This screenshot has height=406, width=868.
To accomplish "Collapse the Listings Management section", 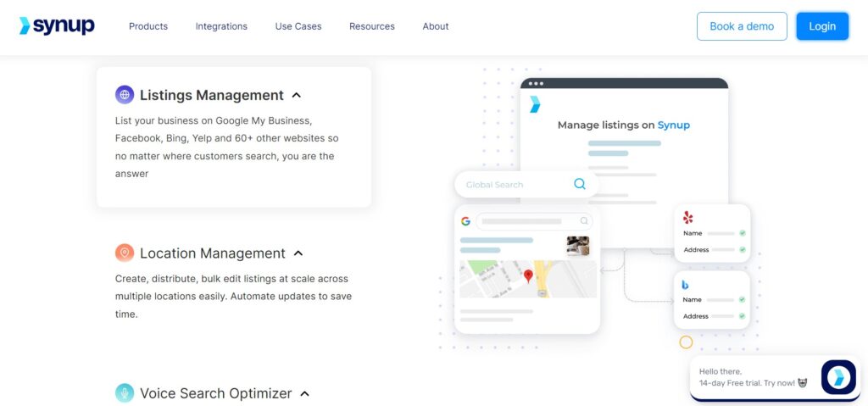I will pyautogui.click(x=296, y=95).
